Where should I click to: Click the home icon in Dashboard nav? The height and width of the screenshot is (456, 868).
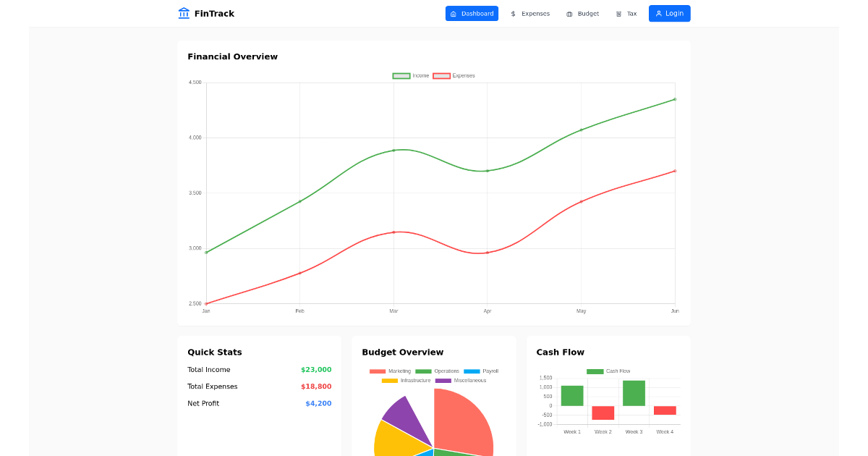(x=453, y=13)
